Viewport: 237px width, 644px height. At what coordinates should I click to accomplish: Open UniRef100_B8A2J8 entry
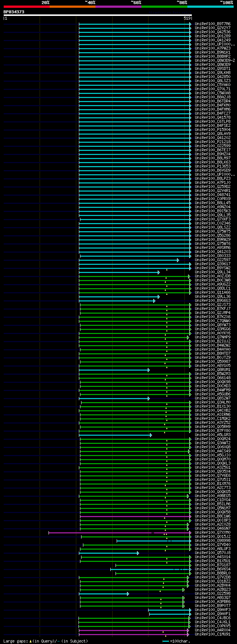tap(213, 97)
